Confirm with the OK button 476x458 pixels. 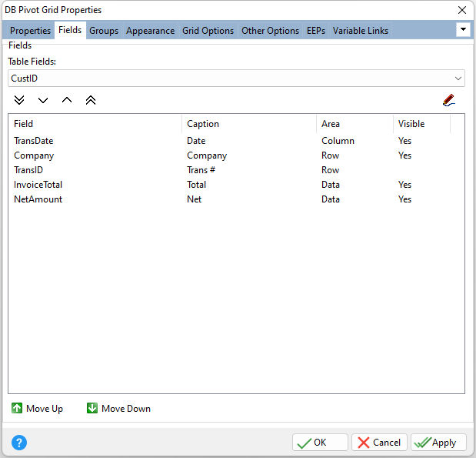[x=320, y=442]
